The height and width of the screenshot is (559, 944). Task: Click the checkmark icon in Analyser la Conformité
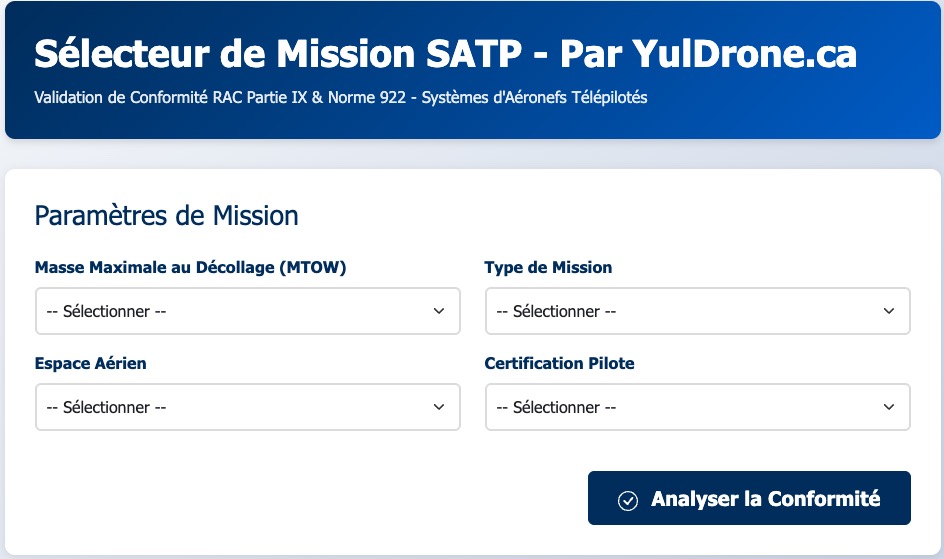click(x=628, y=501)
